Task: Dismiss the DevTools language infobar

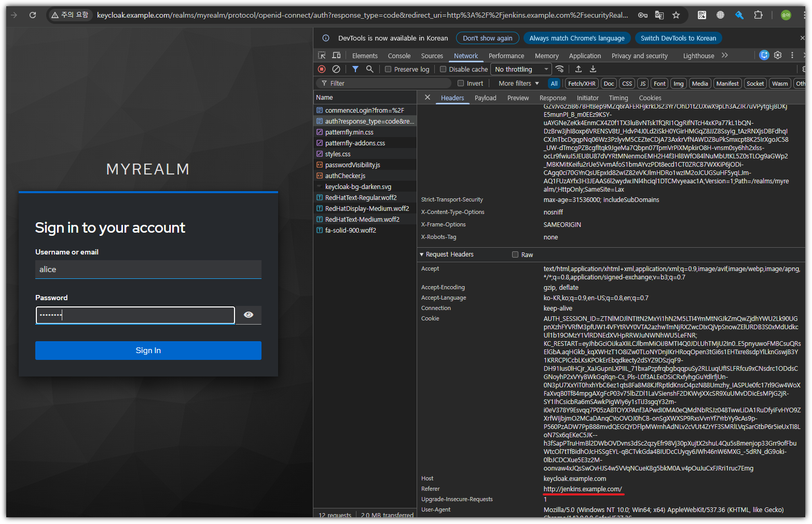Action: click(x=802, y=38)
